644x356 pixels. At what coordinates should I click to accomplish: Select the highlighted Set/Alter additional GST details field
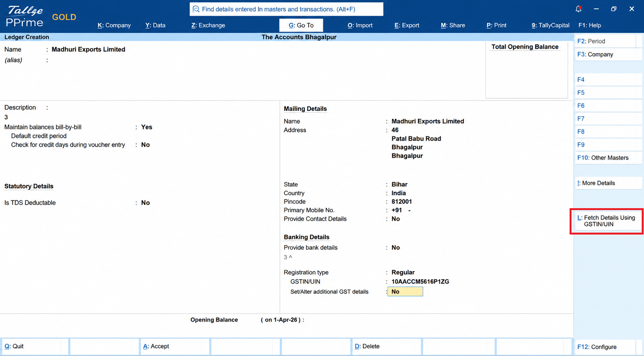[405, 292]
